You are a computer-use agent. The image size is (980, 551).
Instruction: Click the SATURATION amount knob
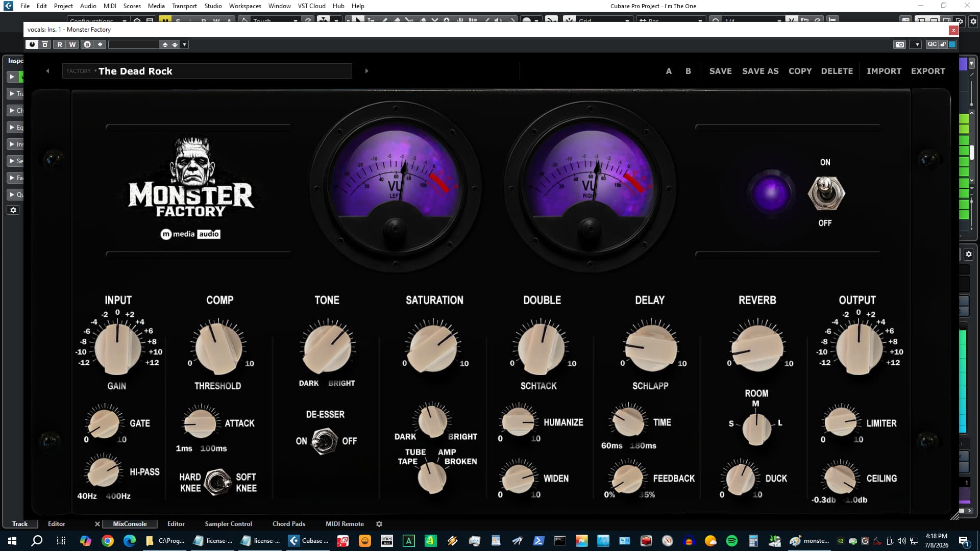[433, 348]
